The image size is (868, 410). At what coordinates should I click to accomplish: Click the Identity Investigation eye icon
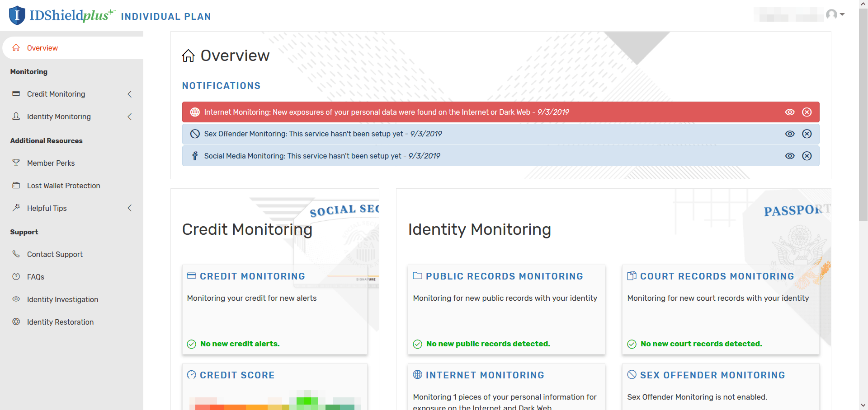(x=16, y=299)
